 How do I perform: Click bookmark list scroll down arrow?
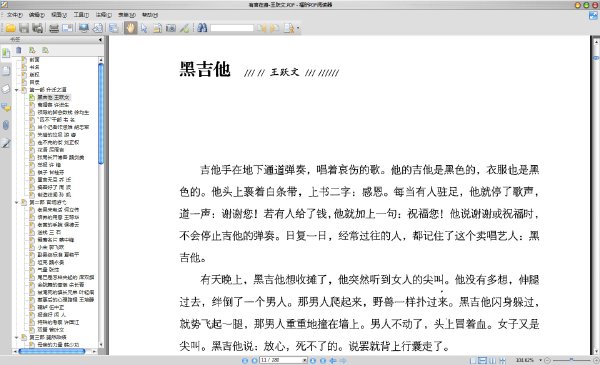[101, 345]
